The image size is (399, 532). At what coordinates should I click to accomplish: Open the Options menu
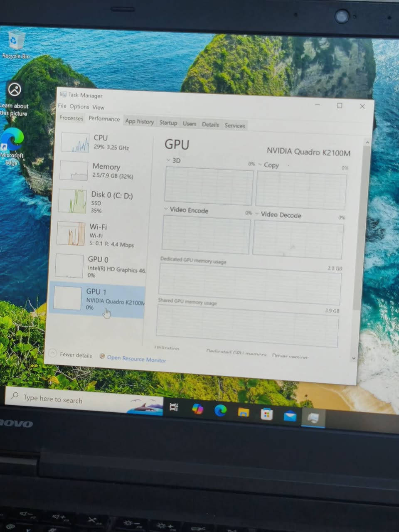[x=79, y=106]
